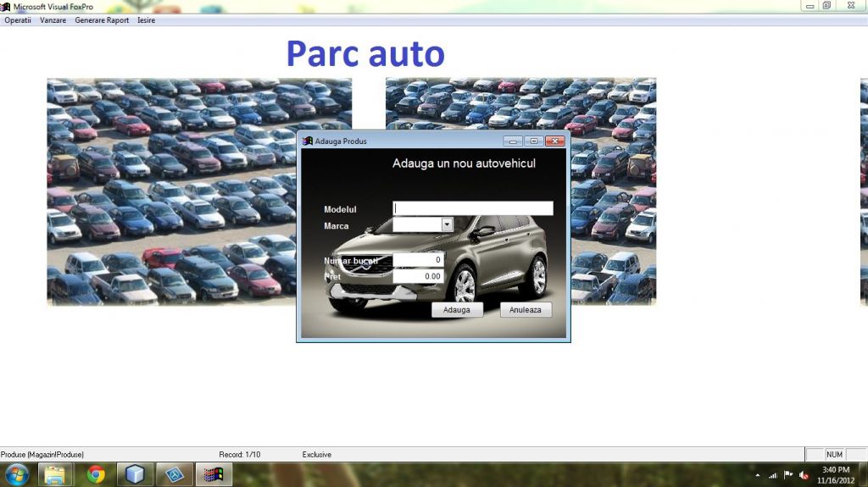
Task: Focus the Modelul text field
Action: 472,208
